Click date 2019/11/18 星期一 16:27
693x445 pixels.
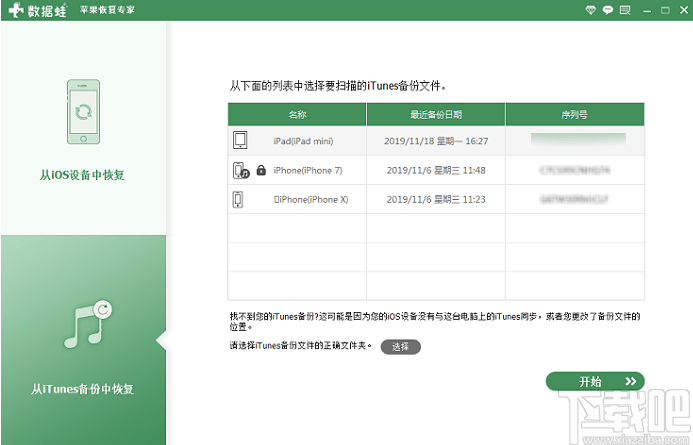[436, 141]
